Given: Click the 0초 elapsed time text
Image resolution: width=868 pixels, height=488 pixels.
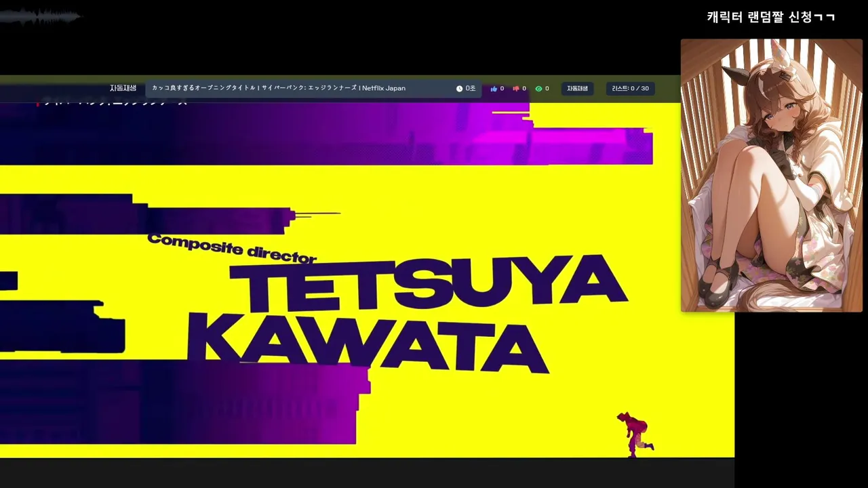Looking at the screenshot, I should [471, 89].
